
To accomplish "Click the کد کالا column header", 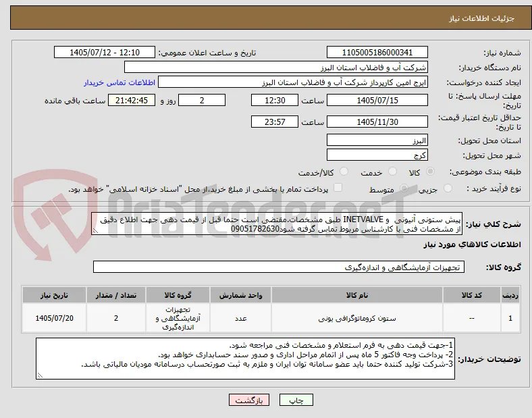I will (472, 295).
